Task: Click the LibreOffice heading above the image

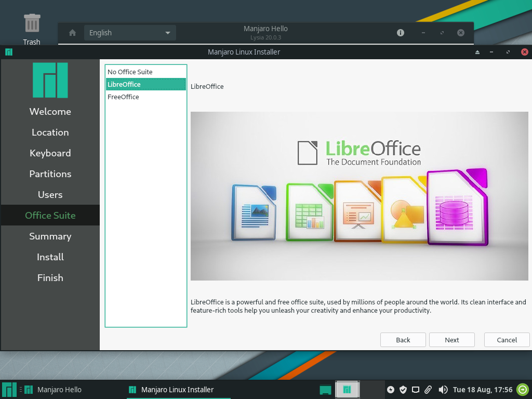Action: click(207, 87)
